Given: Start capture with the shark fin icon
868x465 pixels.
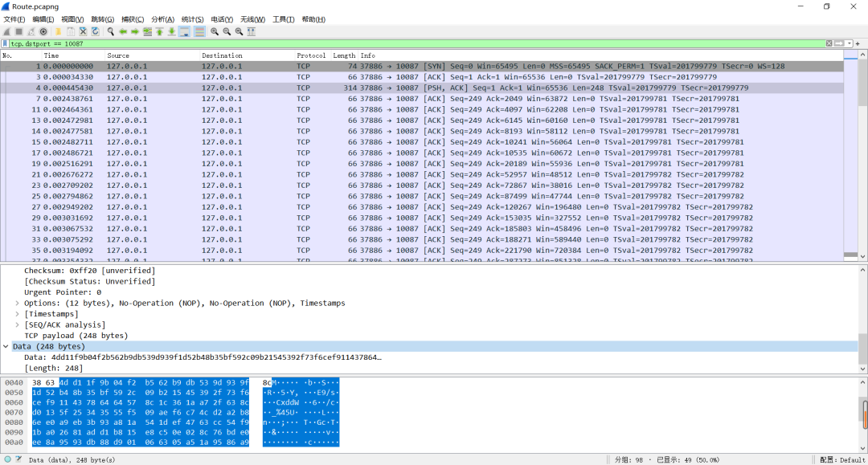Looking at the screenshot, I should 6,31.
